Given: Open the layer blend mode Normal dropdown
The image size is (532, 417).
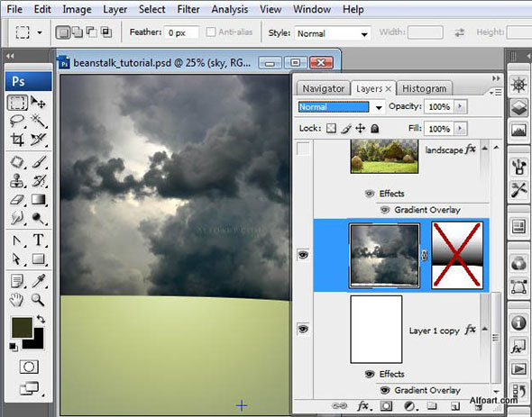Looking at the screenshot, I should [341, 107].
